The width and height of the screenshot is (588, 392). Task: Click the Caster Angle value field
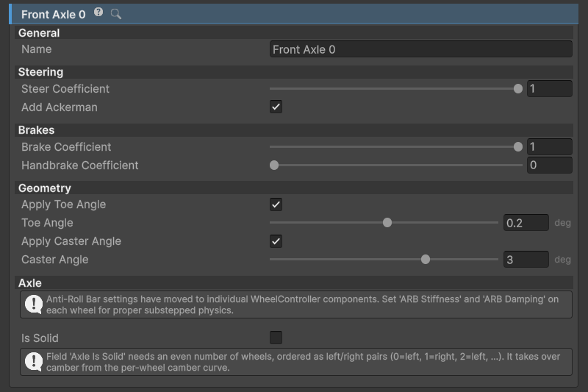click(526, 259)
